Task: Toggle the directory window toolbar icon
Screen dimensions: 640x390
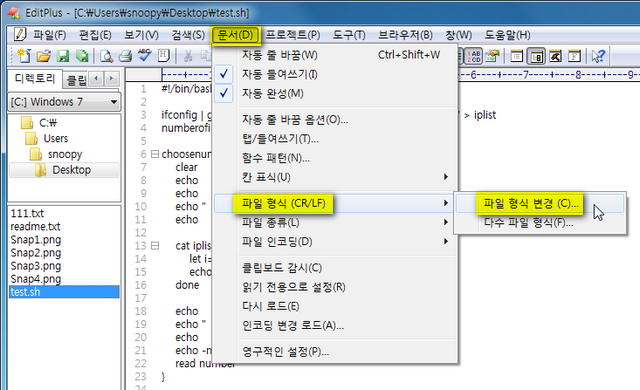Action: pyautogui.click(x=536, y=56)
